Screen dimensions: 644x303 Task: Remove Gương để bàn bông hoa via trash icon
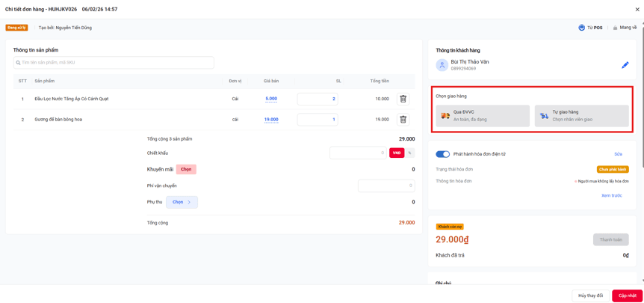pyautogui.click(x=403, y=120)
